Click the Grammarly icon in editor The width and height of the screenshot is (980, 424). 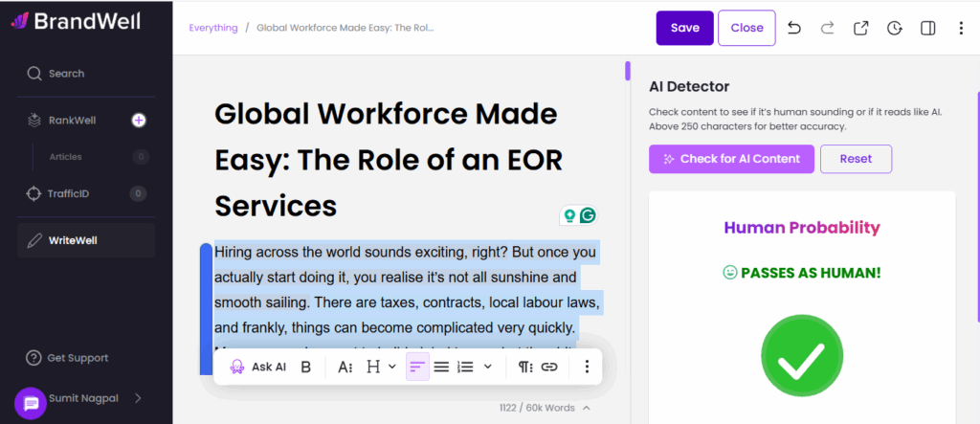click(588, 215)
